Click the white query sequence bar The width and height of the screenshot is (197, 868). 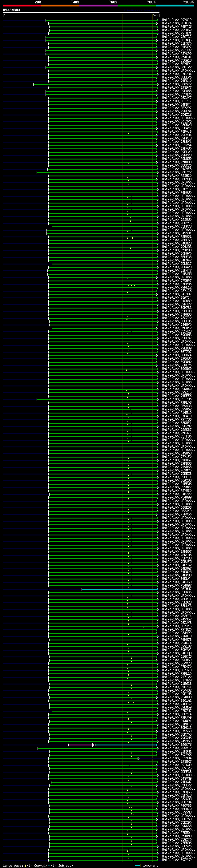[x=81, y=12]
